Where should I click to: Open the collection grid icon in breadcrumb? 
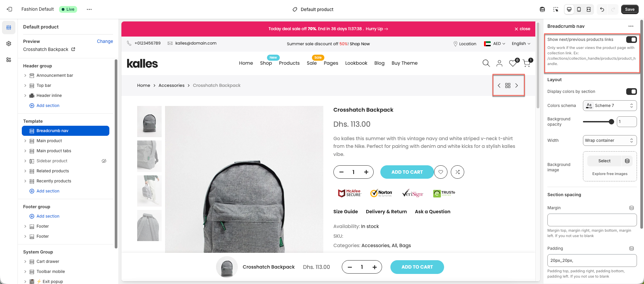(x=508, y=86)
